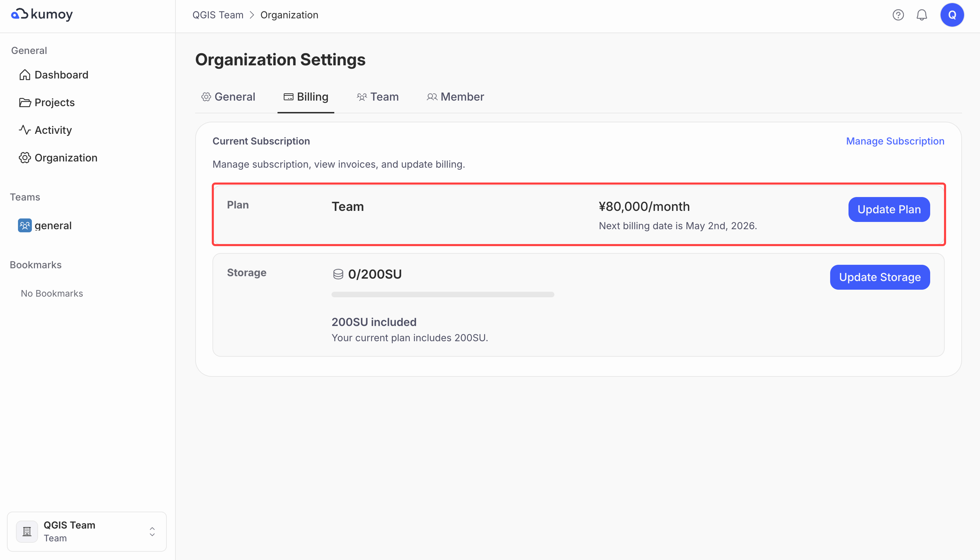980x560 pixels.
Task: Click the Update Plan button
Action: (x=889, y=209)
